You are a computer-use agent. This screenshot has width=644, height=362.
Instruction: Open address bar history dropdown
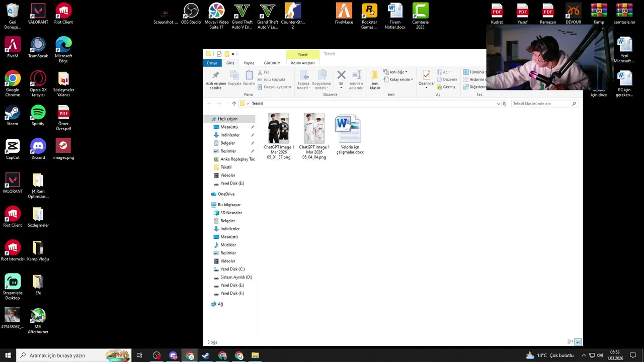(x=499, y=104)
